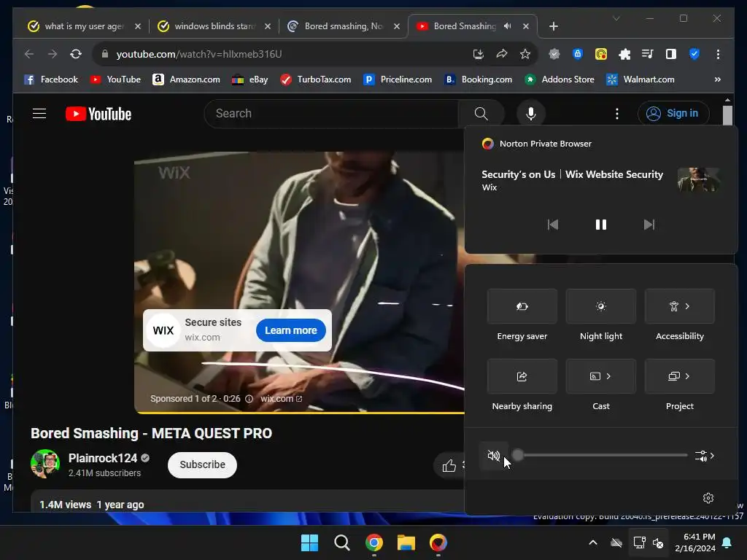Click the Sign in button

pyautogui.click(x=673, y=114)
